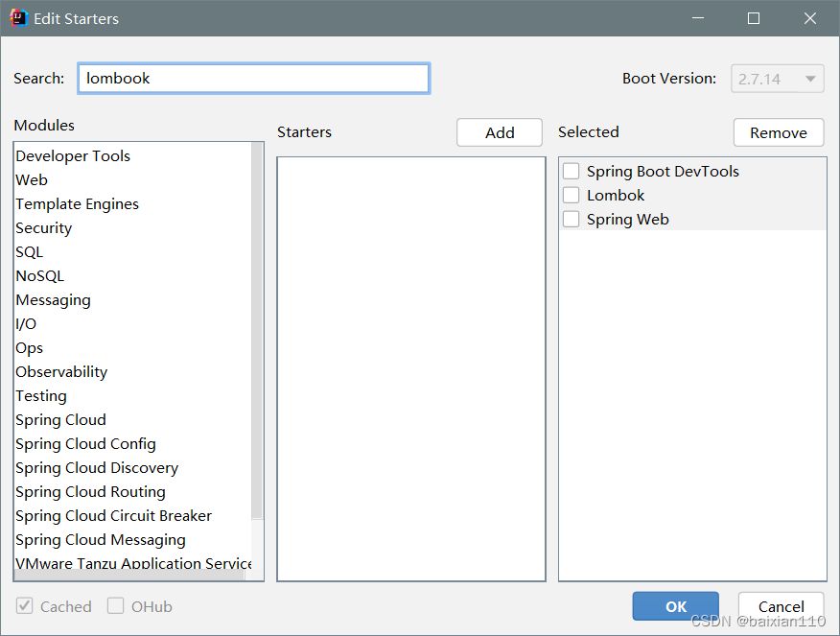Toggle the Cached checkbox
Image resolution: width=840 pixels, height=636 pixels.
pyautogui.click(x=25, y=606)
